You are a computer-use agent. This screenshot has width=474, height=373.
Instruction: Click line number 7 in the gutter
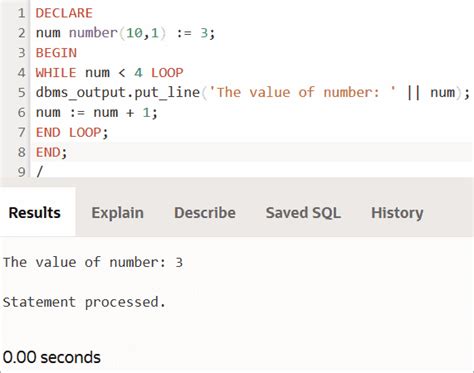tap(21, 133)
